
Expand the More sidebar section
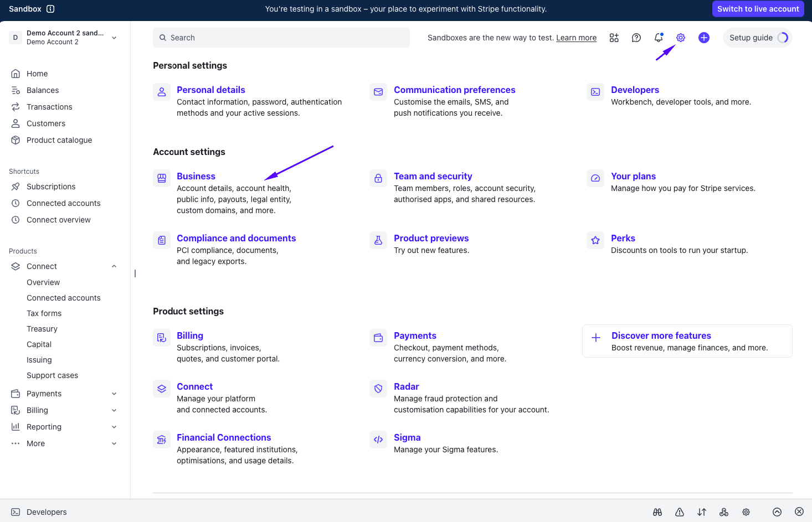(x=114, y=443)
